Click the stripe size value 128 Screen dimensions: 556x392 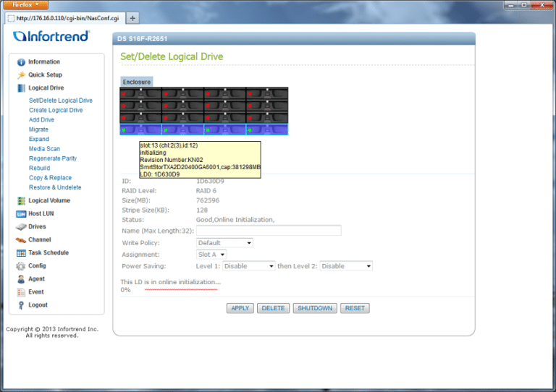pyautogui.click(x=202, y=210)
